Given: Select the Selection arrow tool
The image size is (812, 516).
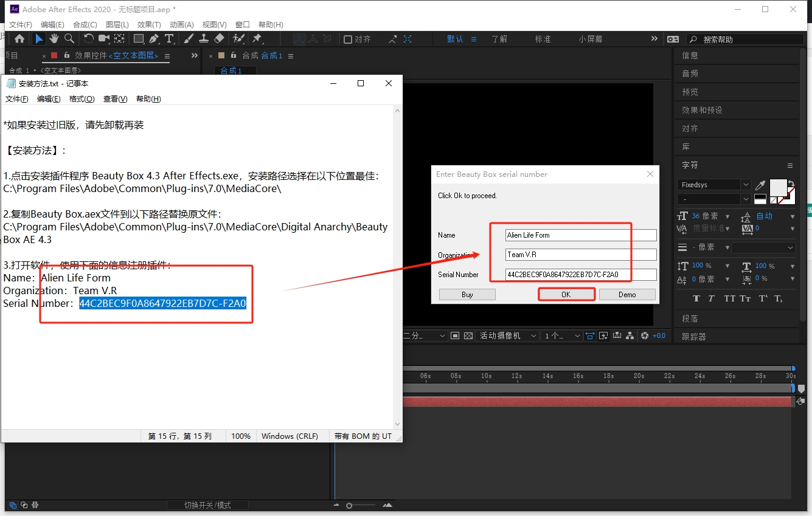Looking at the screenshot, I should 39,39.
